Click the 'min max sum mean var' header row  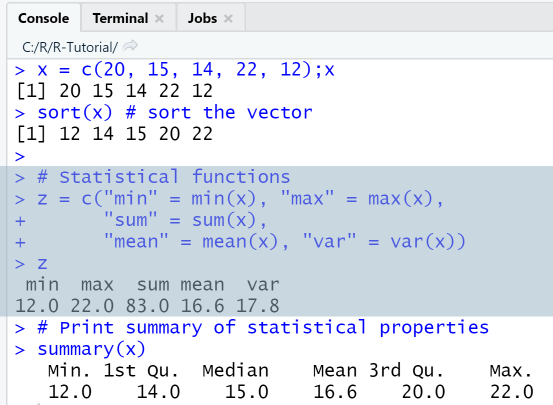[x=152, y=285]
